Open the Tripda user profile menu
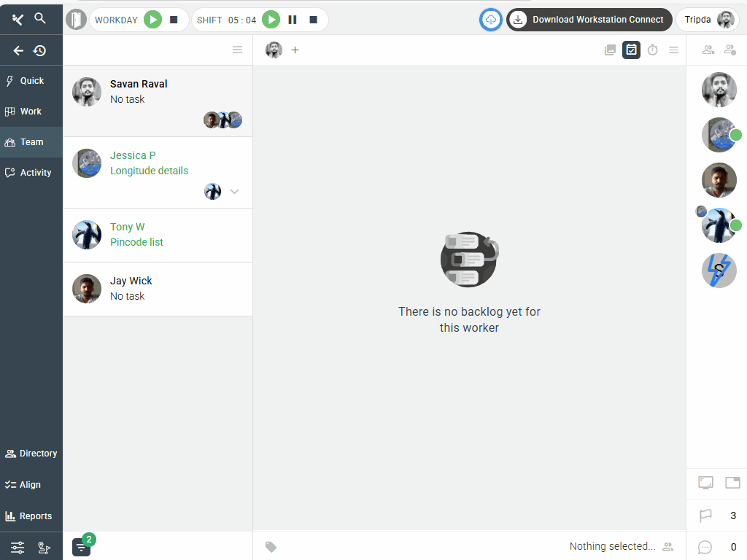 coord(708,20)
